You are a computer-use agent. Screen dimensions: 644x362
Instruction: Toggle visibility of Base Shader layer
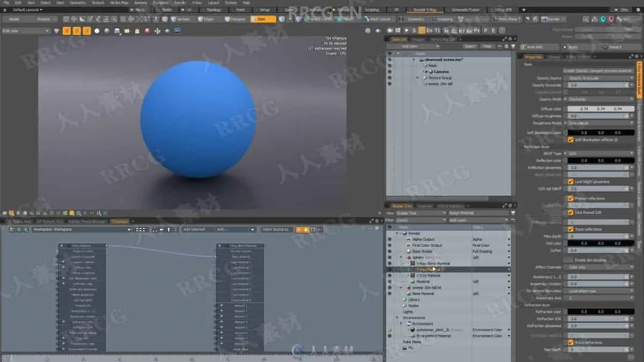pos(390,251)
